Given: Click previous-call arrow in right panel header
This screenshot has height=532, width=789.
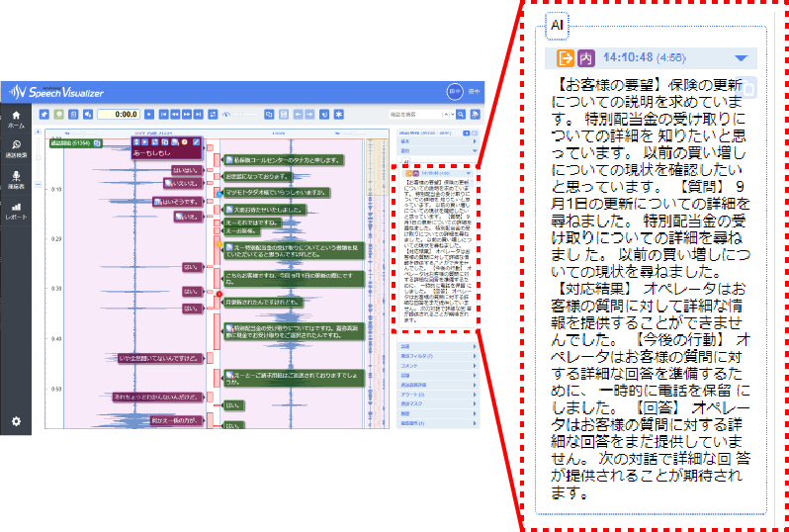Looking at the screenshot, I should coord(467,133).
